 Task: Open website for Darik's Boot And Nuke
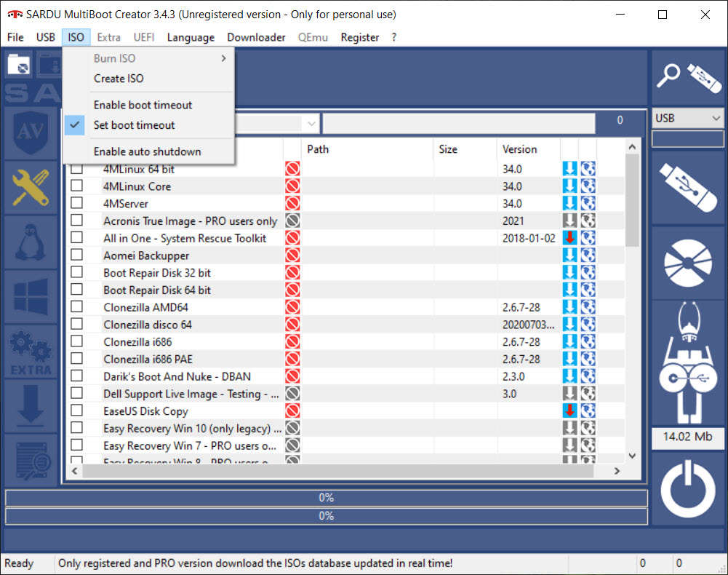click(588, 376)
